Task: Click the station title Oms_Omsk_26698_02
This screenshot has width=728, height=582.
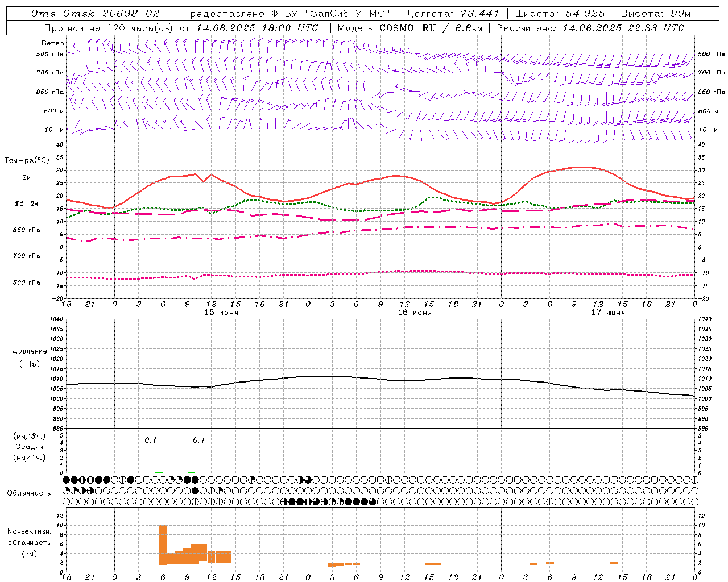Action: pyautogui.click(x=96, y=13)
